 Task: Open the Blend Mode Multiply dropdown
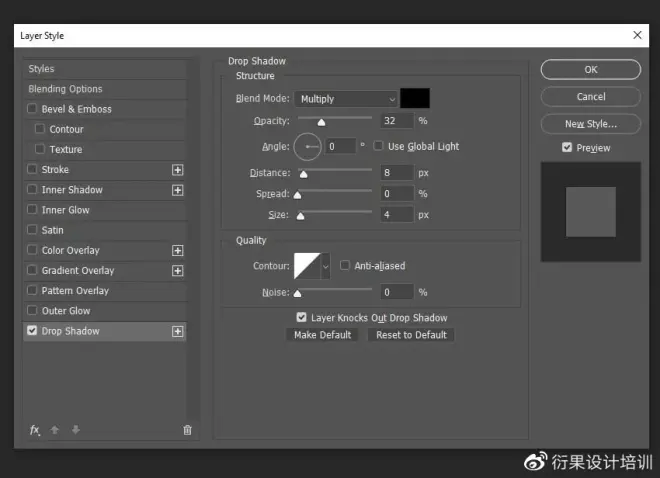click(x=346, y=99)
